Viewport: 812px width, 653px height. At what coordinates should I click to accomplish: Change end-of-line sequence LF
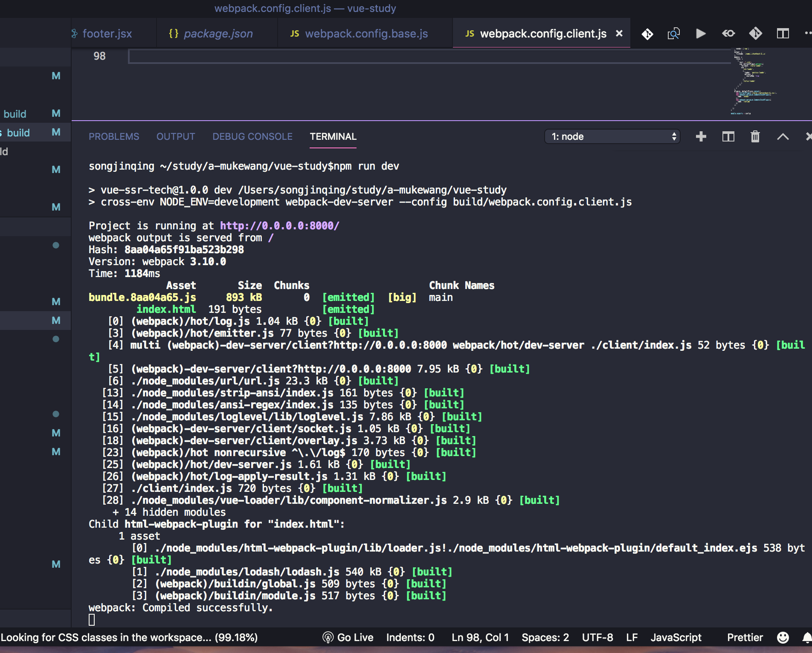[x=632, y=638]
